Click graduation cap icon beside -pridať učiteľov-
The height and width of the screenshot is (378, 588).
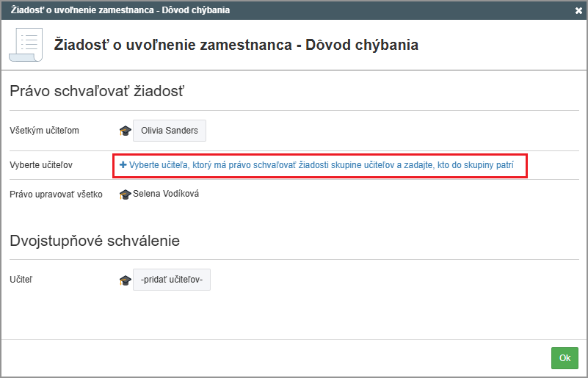coord(125,280)
